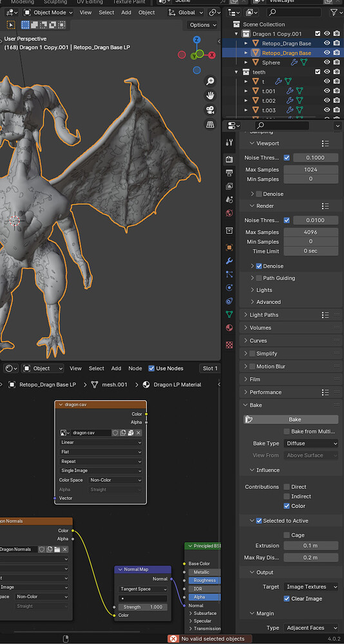Click the Tweak select tool icon
344x644 pixels.
[11, 25]
